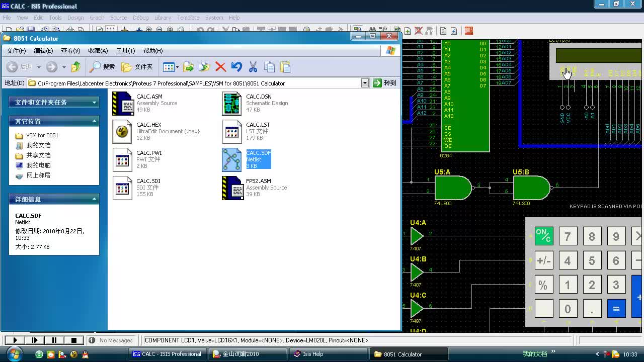Viewport: 644px width, 362px height.
Task: Click the info icon beside No Messages
Action: (x=92, y=340)
